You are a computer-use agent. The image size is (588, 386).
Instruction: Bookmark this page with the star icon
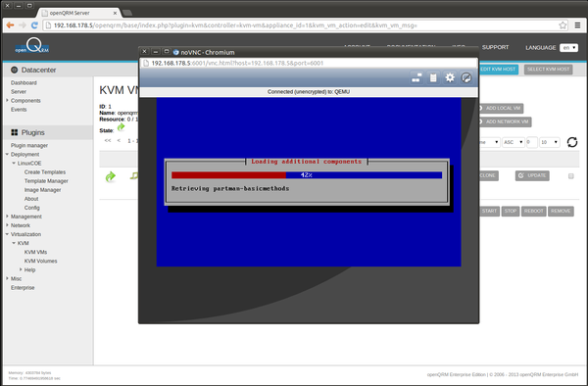click(563, 25)
